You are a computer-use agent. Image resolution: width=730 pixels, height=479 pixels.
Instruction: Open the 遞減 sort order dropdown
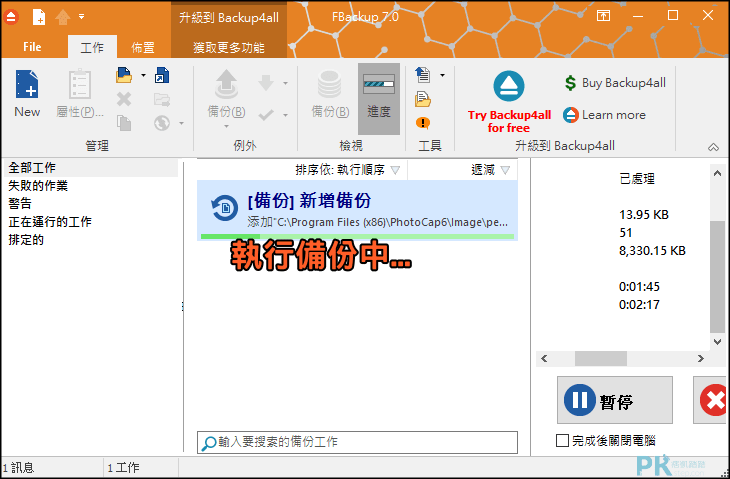pyautogui.click(x=490, y=170)
